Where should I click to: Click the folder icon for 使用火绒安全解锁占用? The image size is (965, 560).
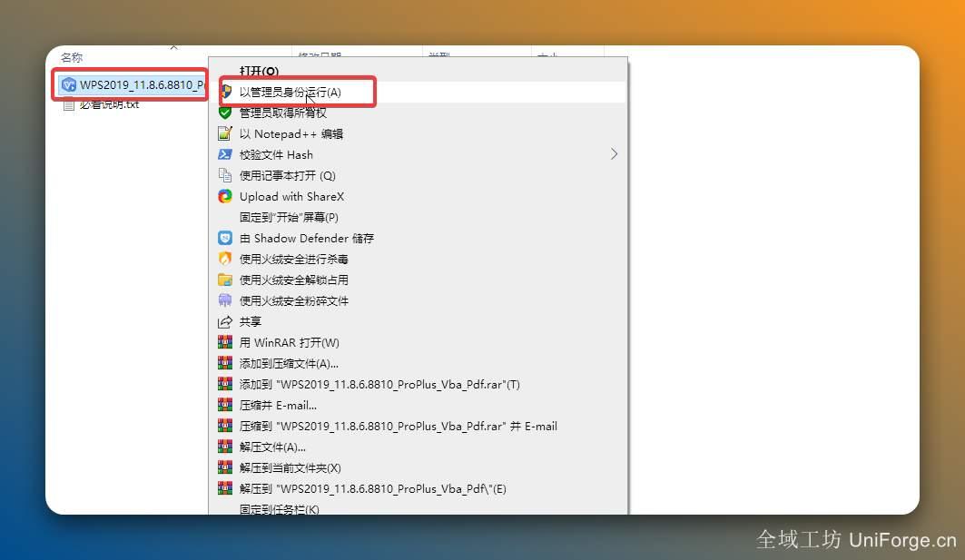pyautogui.click(x=225, y=280)
